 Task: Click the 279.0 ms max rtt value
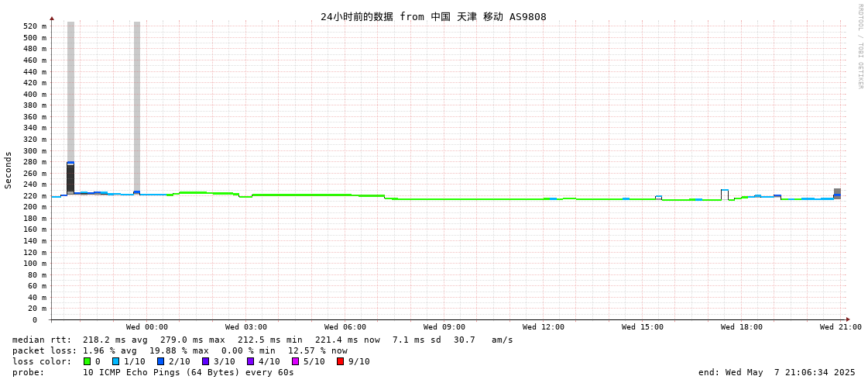point(193,340)
